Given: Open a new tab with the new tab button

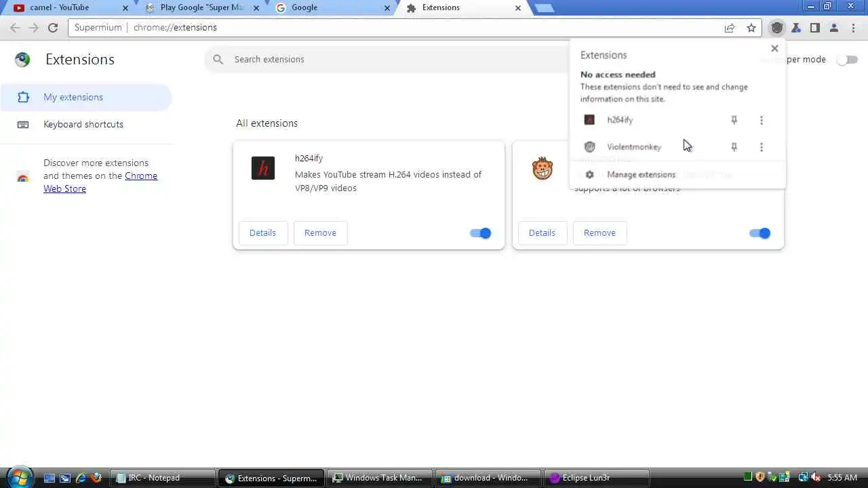Looking at the screenshot, I should point(544,8).
